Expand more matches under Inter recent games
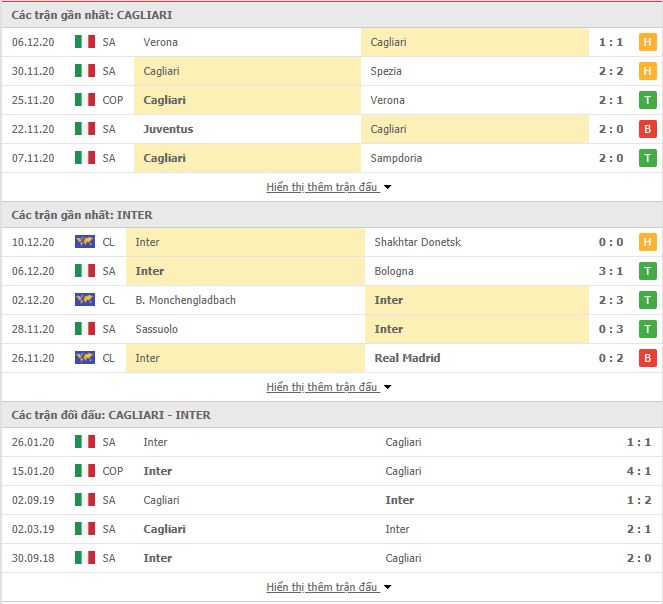This screenshot has width=663, height=604. [329, 387]
